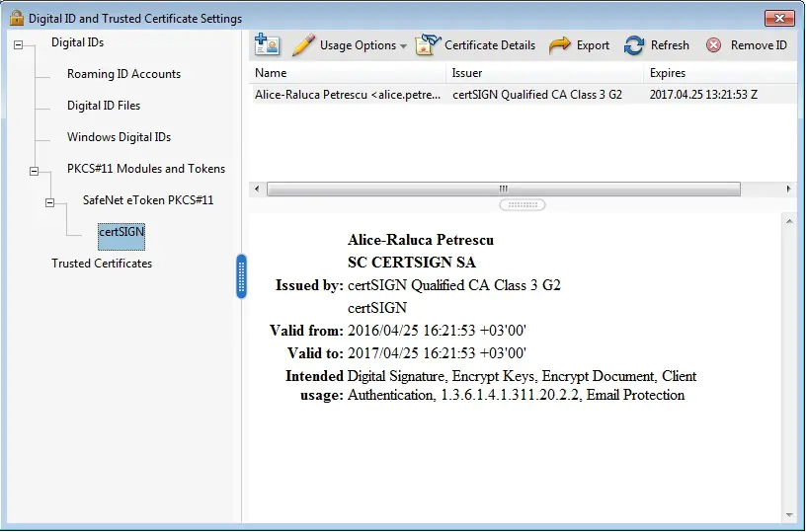The height and width of the screenshot is (532, 807).
Task: Click the SC CERTSIGN SA text
Action: click(x=412, y=263)
